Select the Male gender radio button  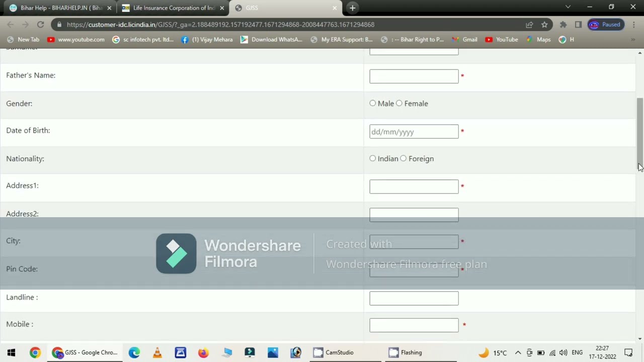tap(373, 103)
